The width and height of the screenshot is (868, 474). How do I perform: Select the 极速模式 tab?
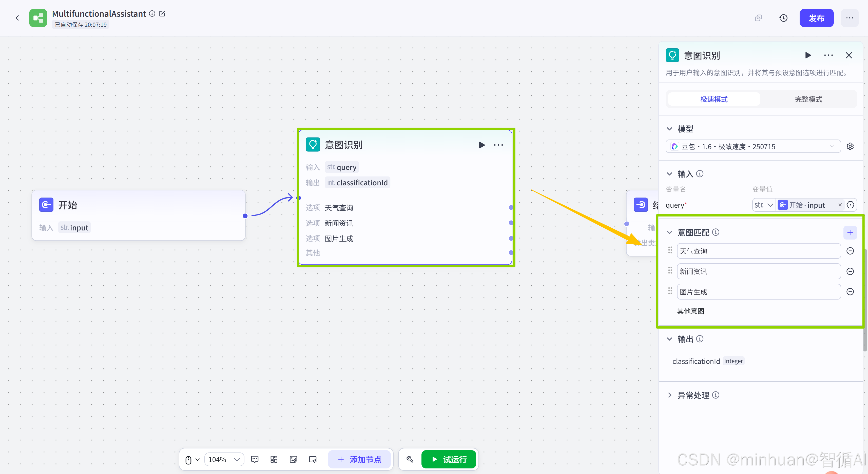click(714, 99)
